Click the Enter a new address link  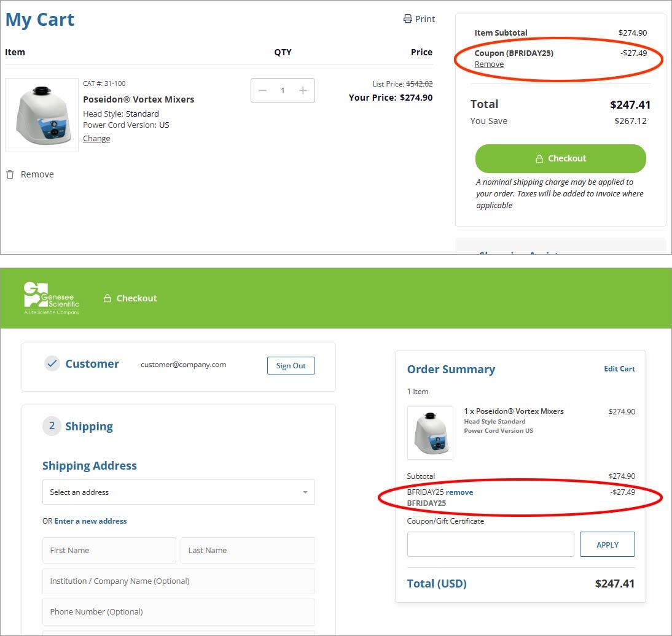[x=90, y=521]
